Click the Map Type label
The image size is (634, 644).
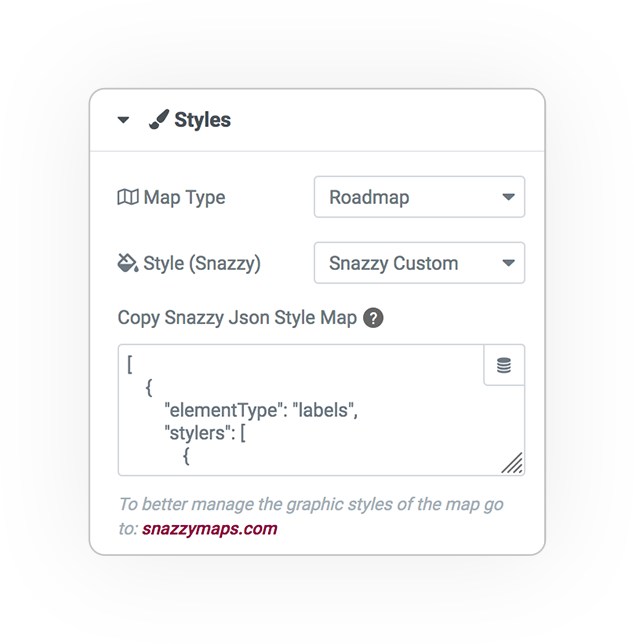(184, 198)
